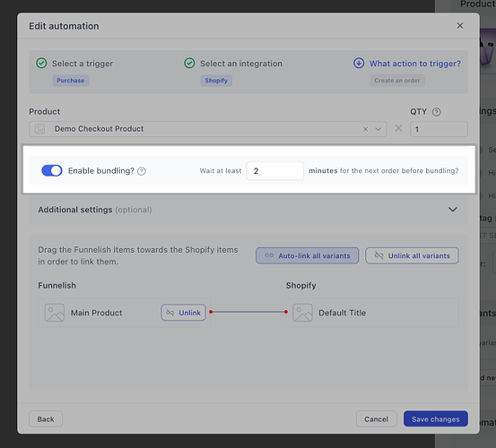Remove the product row with the X icon

coord(398,128)
